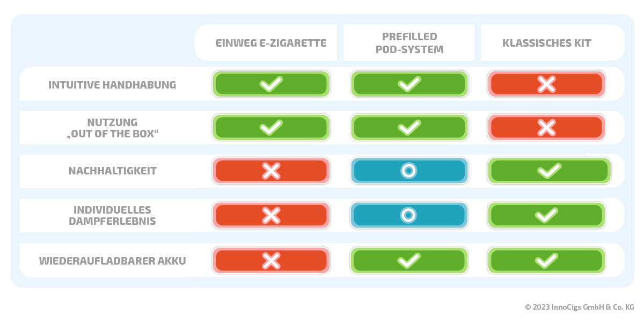Select blue circle icon in Nachhaltigkeit row

[x=409, y=171]
